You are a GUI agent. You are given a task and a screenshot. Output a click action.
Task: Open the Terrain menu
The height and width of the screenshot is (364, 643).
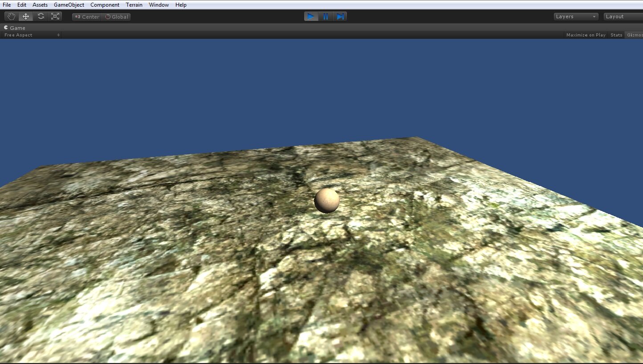point(134,5)
